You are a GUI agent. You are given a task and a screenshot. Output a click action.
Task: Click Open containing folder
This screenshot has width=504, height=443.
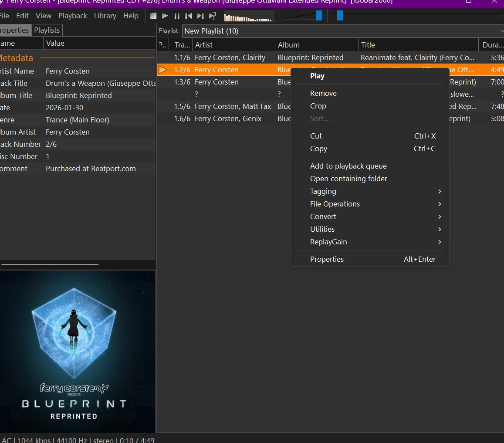pos(370,179)
